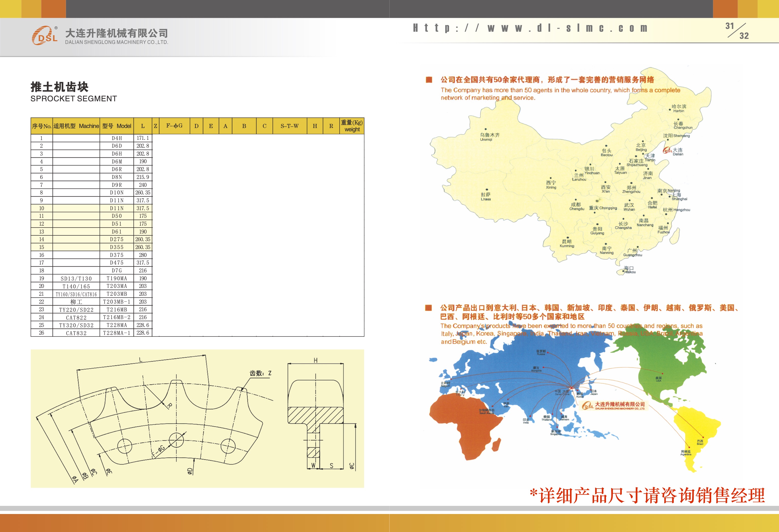This screenshot has width=779, height=532.
Task: Select model cell D375
Action: (x=117, y=255)
